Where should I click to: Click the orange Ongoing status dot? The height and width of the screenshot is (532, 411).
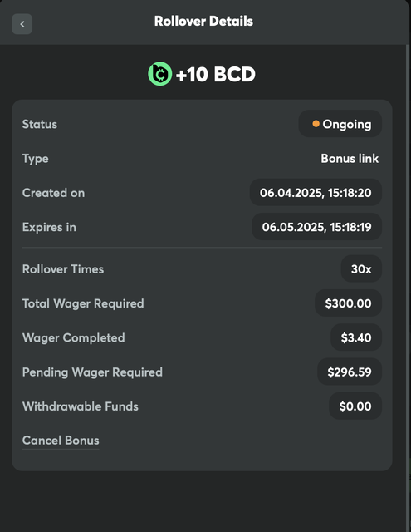[316, 124]
